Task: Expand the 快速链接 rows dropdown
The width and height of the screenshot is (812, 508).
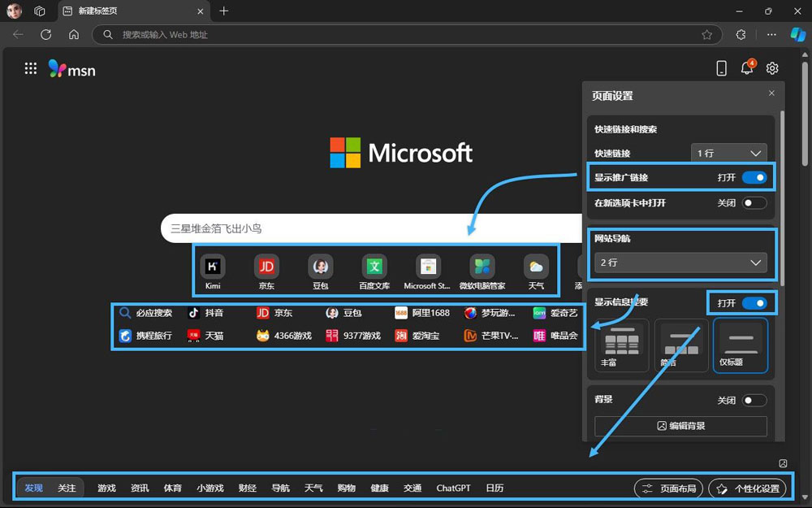Action: (728, 153)
